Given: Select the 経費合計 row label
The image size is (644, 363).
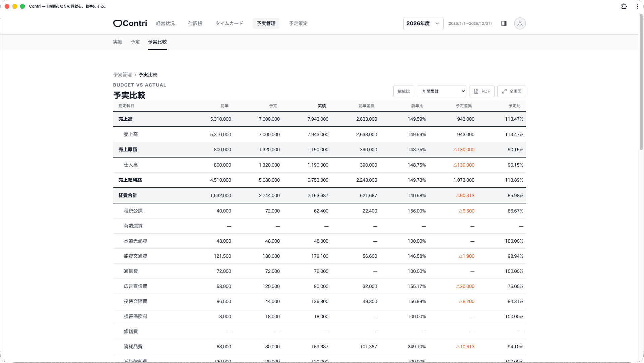Looking at the screenshot, I should click(128, 195).
